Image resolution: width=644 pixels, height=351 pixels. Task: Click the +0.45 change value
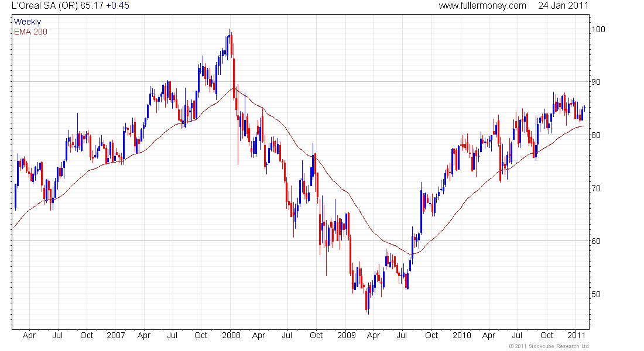pos(118,6)
